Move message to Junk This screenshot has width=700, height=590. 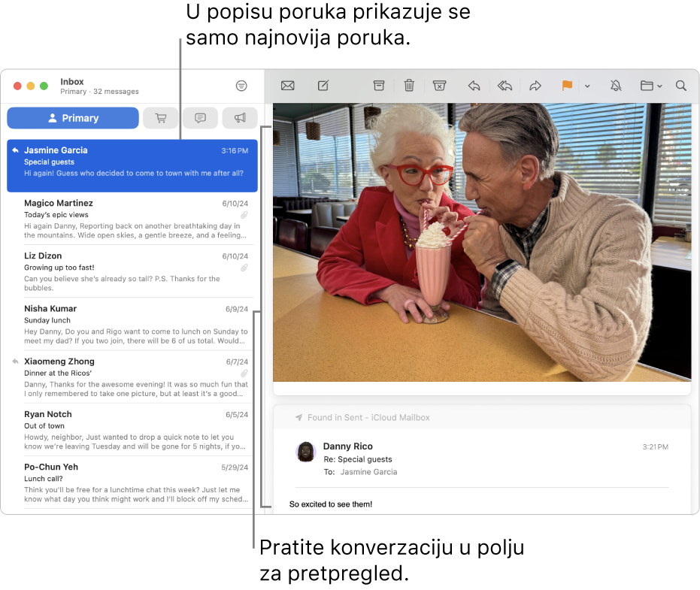click(x=439, y=85)
